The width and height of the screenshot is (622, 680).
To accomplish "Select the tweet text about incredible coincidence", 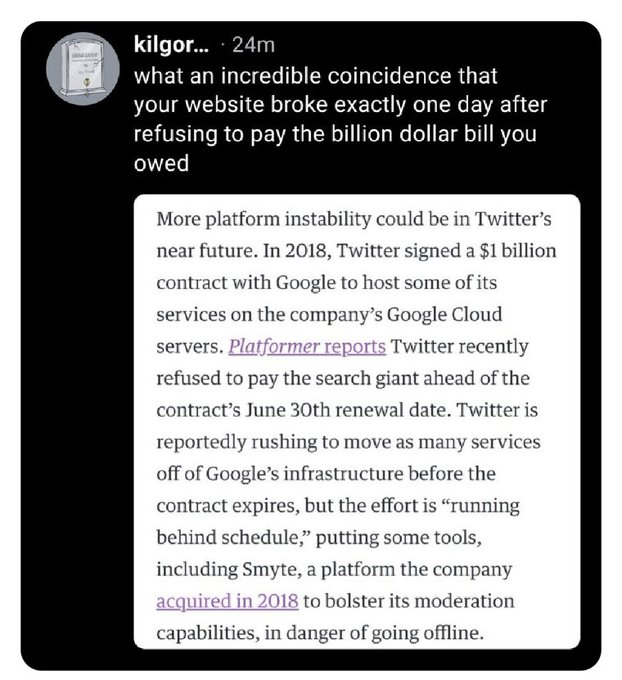I will click(340, 120).
